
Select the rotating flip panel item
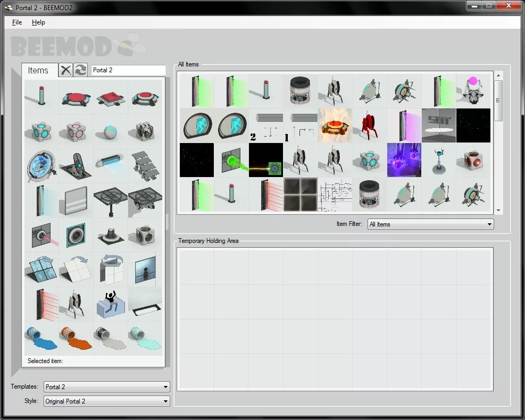click(x=111, y=270)
